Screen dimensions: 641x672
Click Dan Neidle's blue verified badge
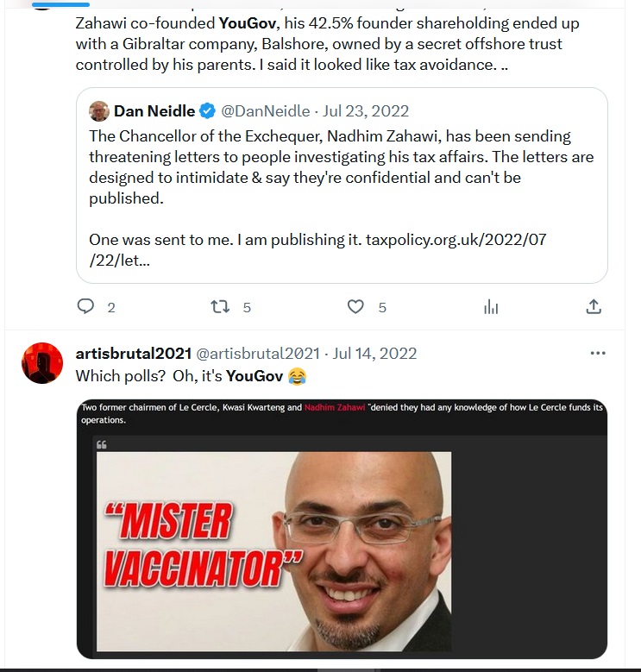[x=208, y=111]
